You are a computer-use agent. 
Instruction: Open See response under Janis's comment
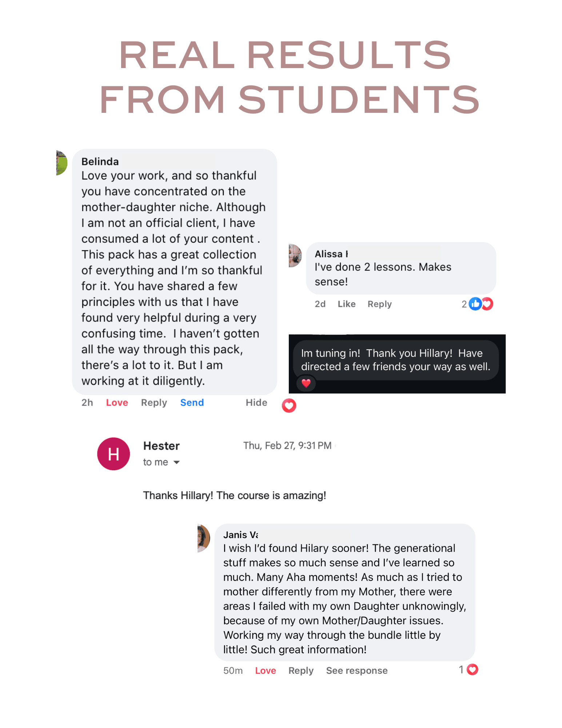tap(356, 670)
